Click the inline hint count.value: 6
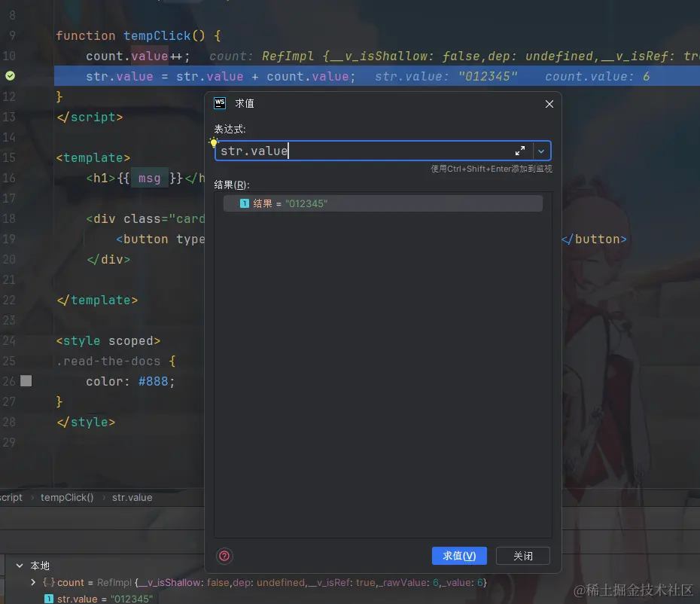 coord(598,77)
